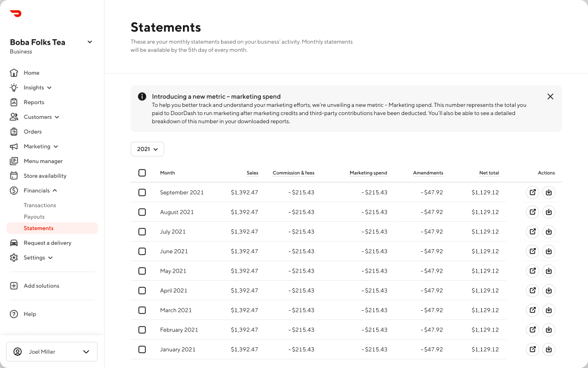Go to Reports in the sidebar
Image resolution: width=588 pixels, height=368 pixels.
point(34,102)
